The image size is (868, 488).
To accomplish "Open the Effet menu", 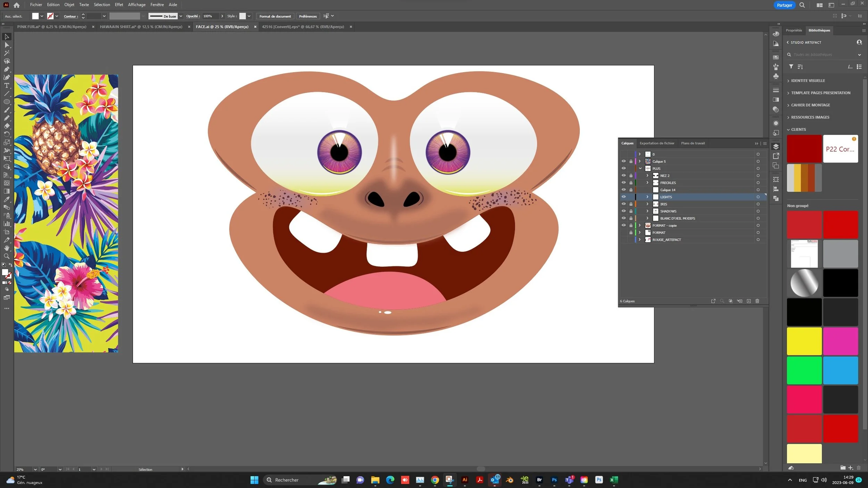I will 119,5.
